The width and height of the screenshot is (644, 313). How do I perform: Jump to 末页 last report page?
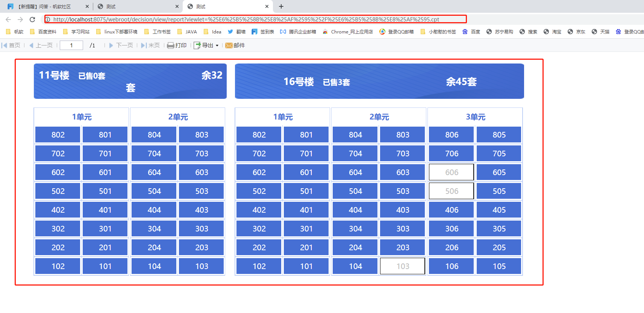coord(150,45)
